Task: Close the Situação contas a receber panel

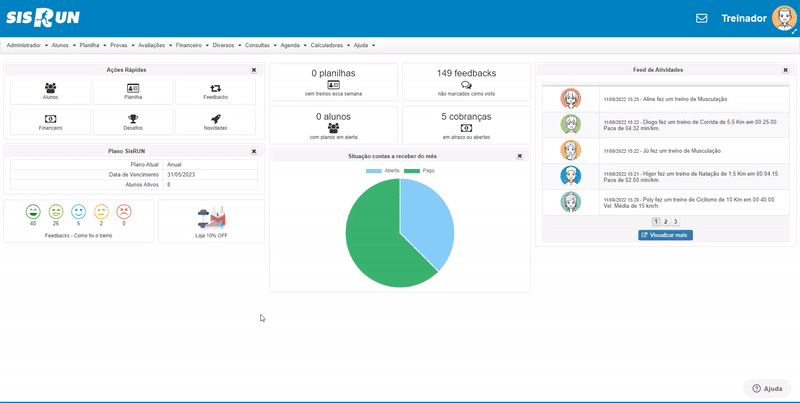Action: tap(519, 156)
